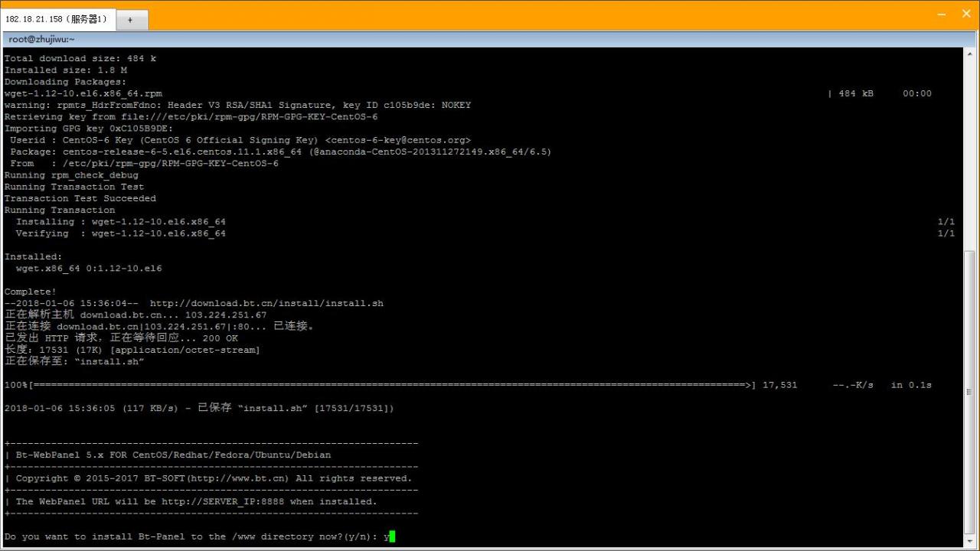980x551 pixels.
Task: Open a new session tab with plus
Action: [x=130, y=20]
